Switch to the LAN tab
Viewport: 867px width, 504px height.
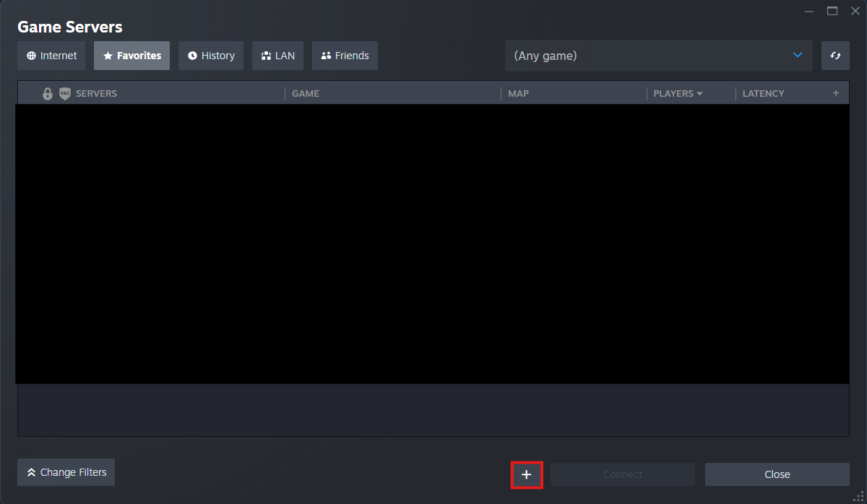277,56
